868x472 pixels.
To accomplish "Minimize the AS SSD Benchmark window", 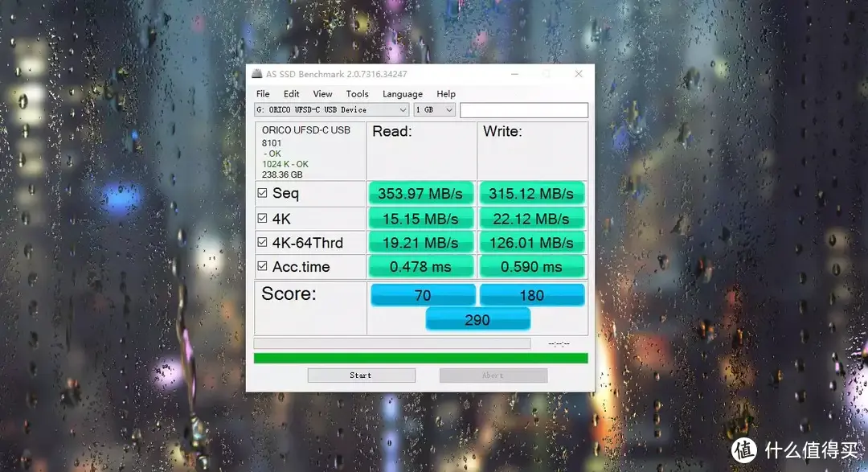I will click(x=515, y=74).
